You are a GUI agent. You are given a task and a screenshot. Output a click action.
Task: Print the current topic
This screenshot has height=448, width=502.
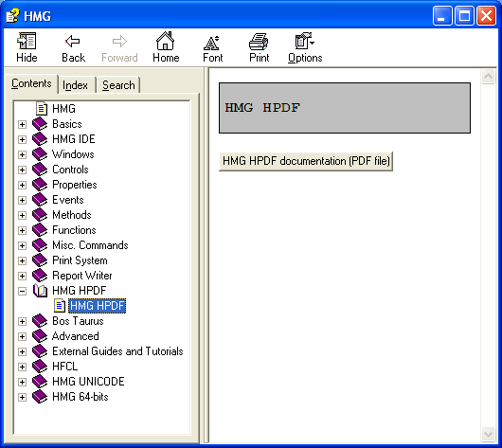259,42
